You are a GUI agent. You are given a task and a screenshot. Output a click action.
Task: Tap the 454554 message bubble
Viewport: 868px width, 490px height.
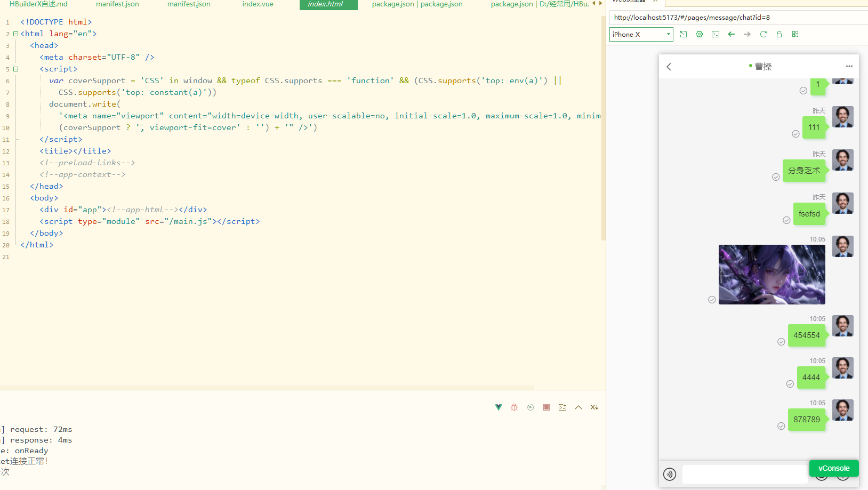coord(807,335)
